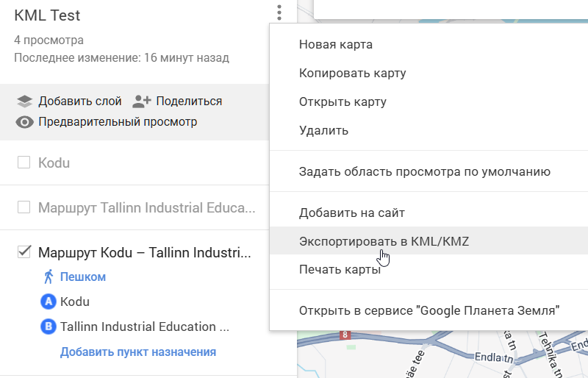Click the blue A waypoint marker icon
588x378 pixels.
click(49, 302)
